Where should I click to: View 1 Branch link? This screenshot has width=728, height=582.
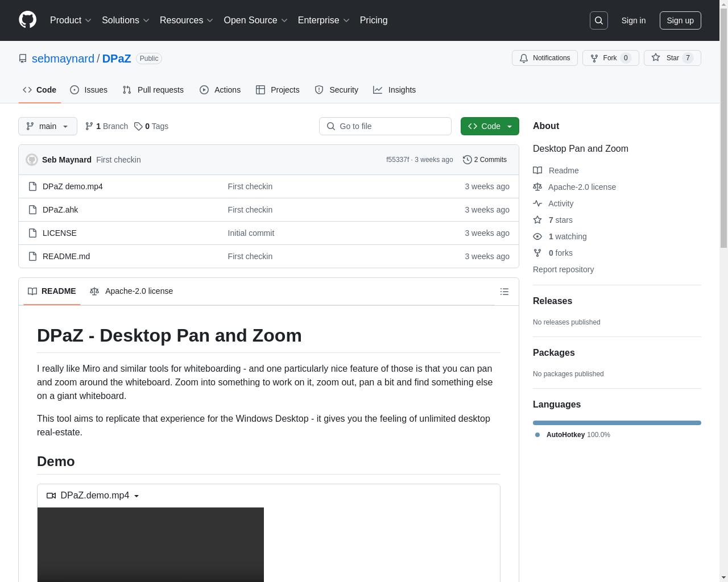[106, 126]
